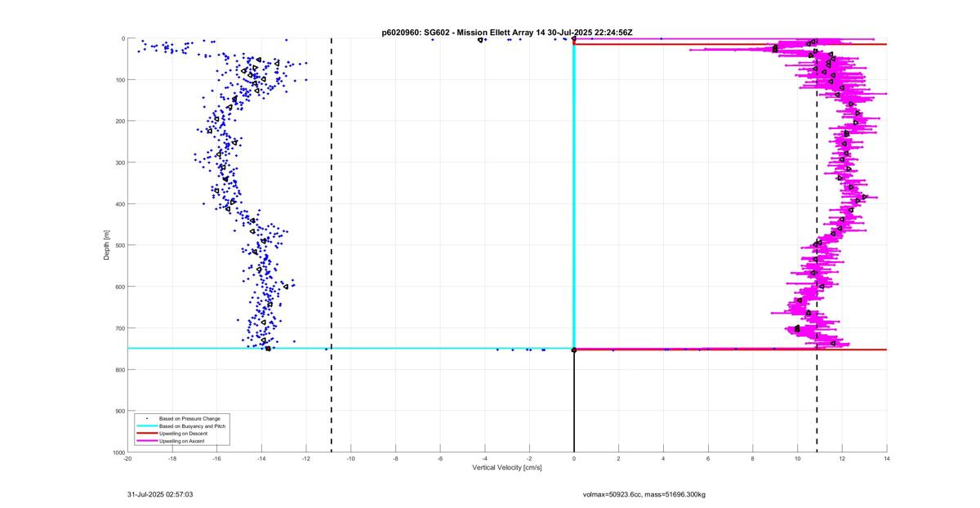Click velocity axis tick label '8'
Image resolution: width=980 pixels, height=508 pixels.
coord(753,458)
